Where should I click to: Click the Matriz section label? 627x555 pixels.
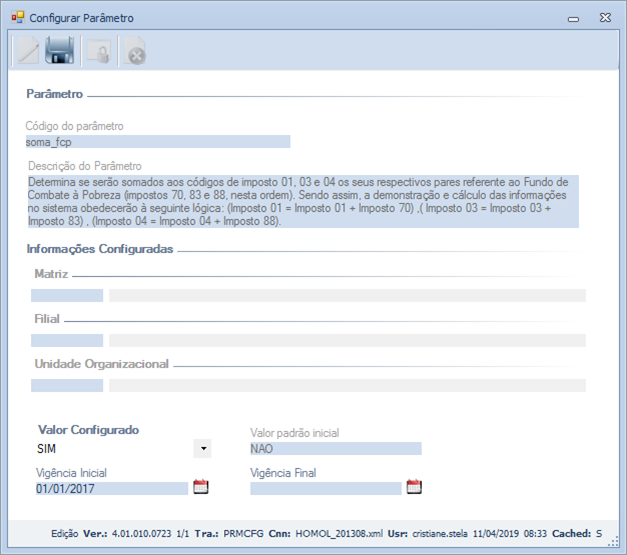(x=52, y=274)
